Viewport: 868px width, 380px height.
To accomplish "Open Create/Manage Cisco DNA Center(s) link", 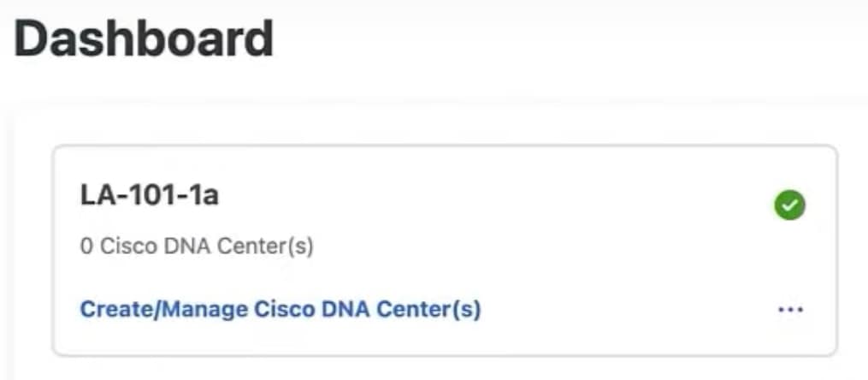I will (280, 309).
